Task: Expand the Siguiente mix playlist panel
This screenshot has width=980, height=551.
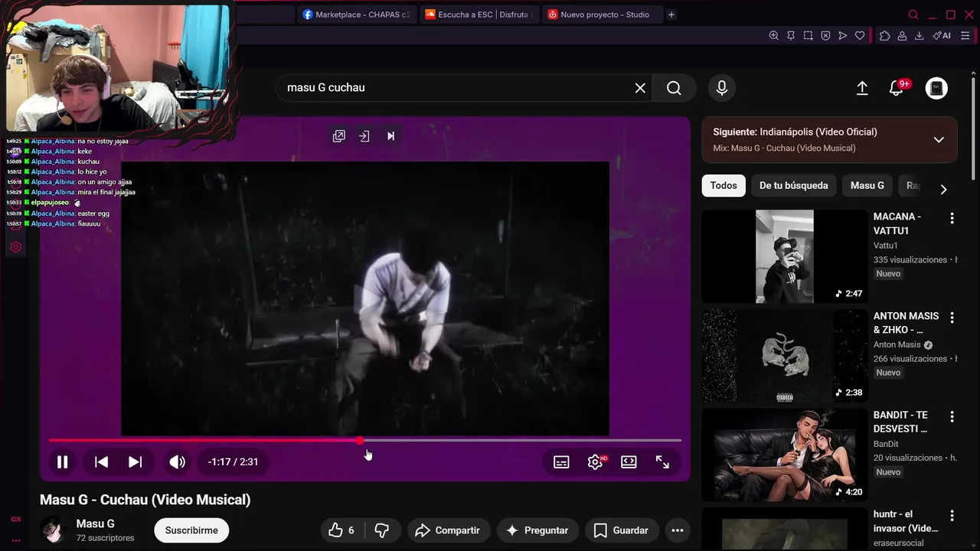Action: tap(939, 140)
